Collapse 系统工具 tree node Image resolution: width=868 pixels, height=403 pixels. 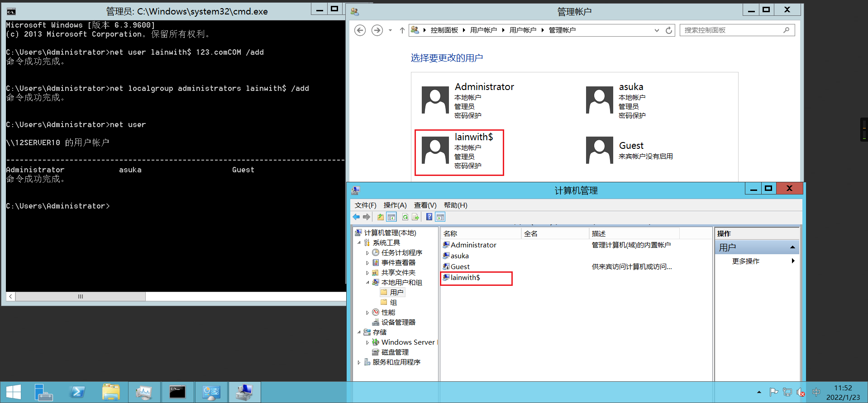(359, 243)
